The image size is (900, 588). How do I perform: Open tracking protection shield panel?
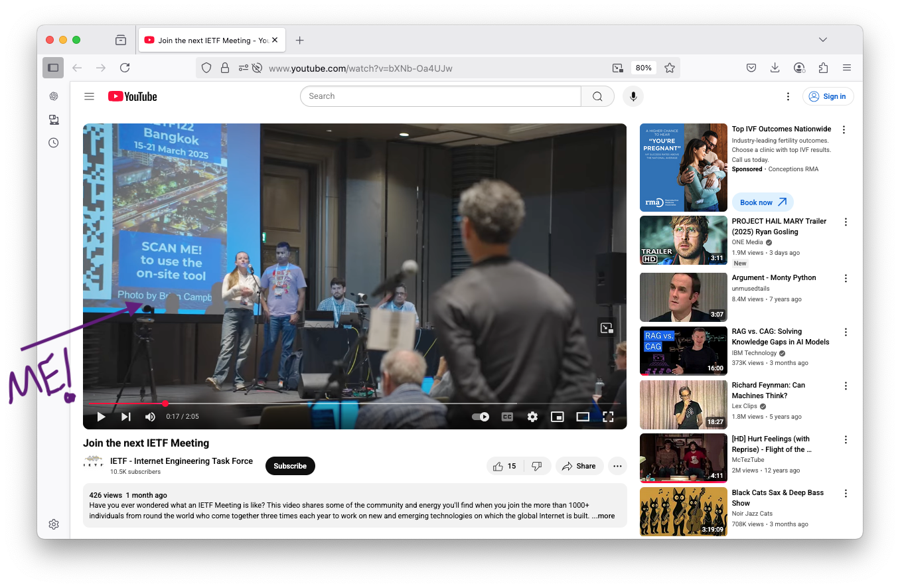[x=206, y=68]
